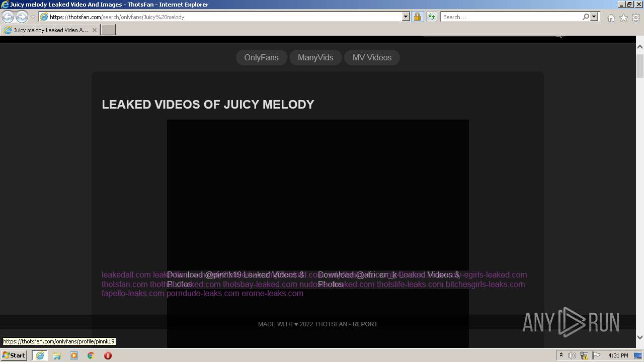
Task: Click the REPORT link in footer
Action: (x=365, y=324)
